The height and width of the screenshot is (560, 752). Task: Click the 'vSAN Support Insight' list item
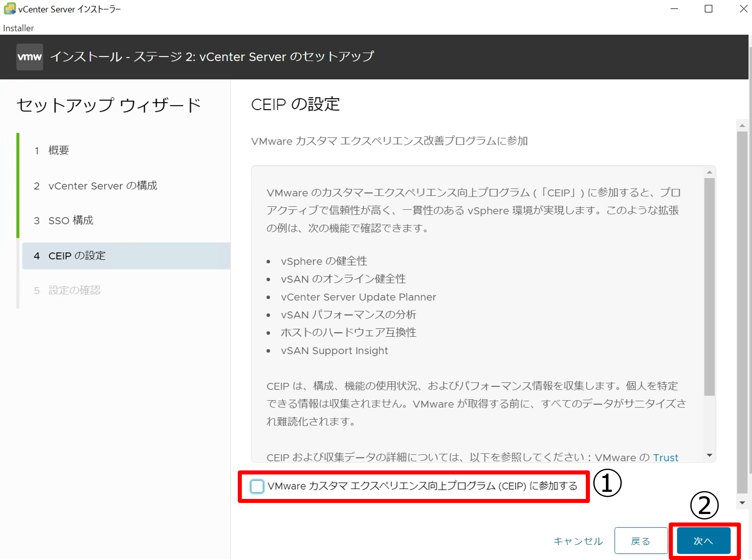pos(334,351)
